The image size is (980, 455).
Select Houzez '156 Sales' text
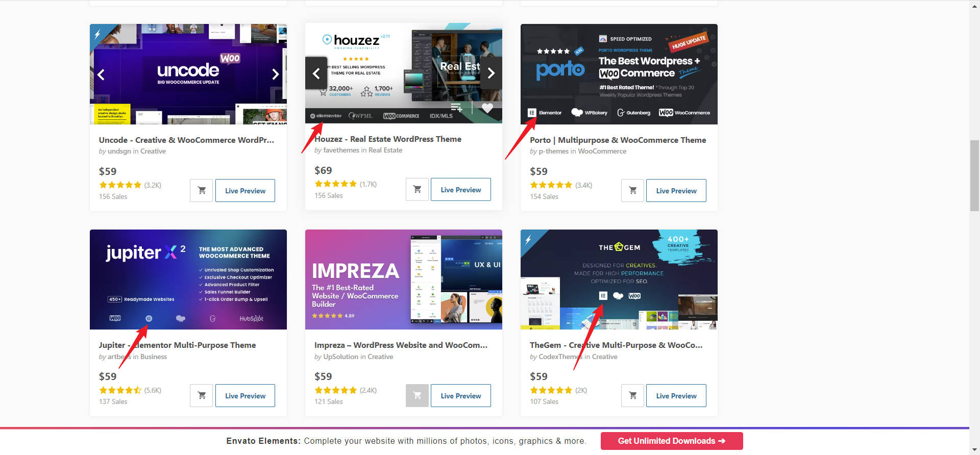(329, 195)
